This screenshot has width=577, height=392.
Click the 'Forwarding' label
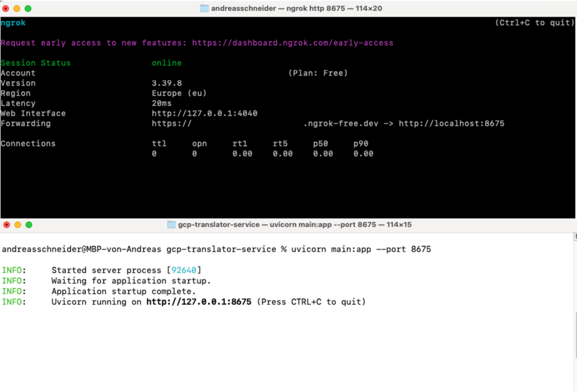click(x=25, y=123)
